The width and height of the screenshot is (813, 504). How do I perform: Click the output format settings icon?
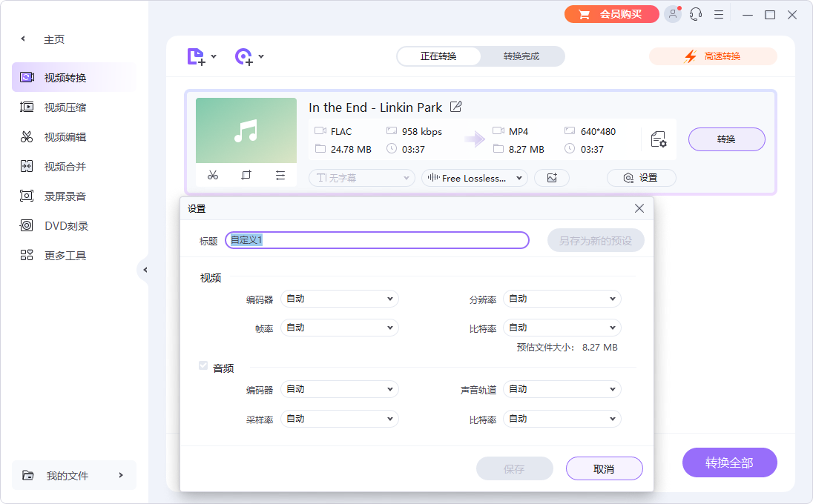(657, 139)
